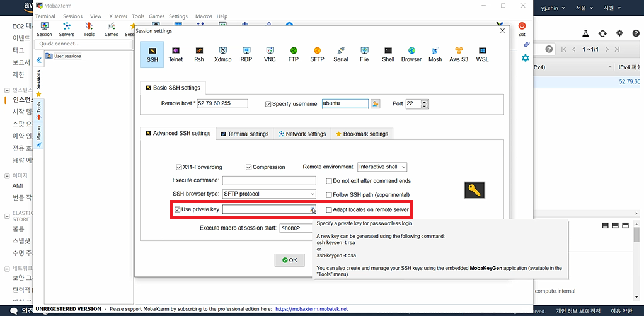The width and height of the screenshot is (644, 316).
Task: Enable Adapt locales on remote server
Action: coord(329,209)
